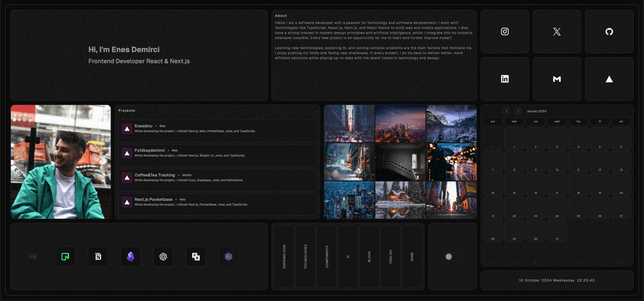Click the 'Projects' section heading

[x=127, y=110]
